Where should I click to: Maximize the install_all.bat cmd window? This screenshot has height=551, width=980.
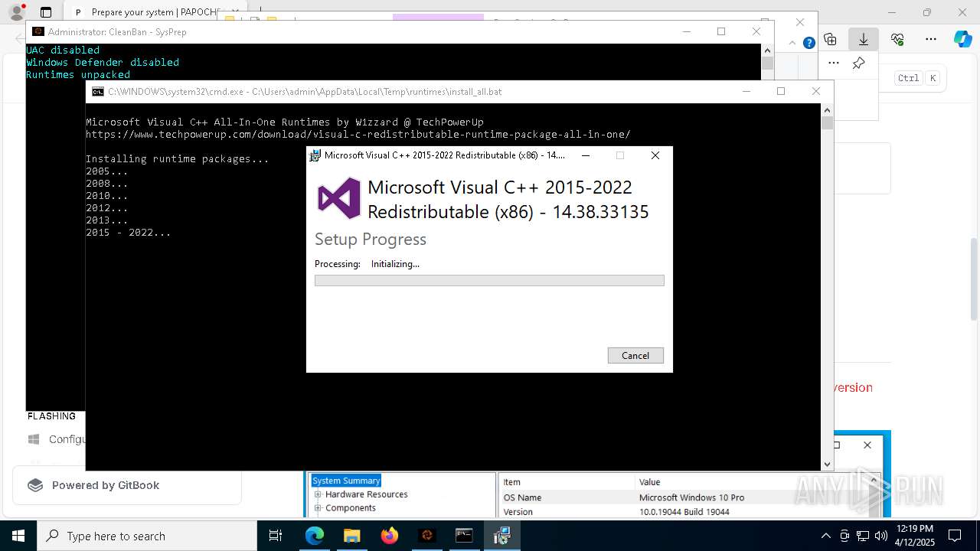(x=781, y=91)
